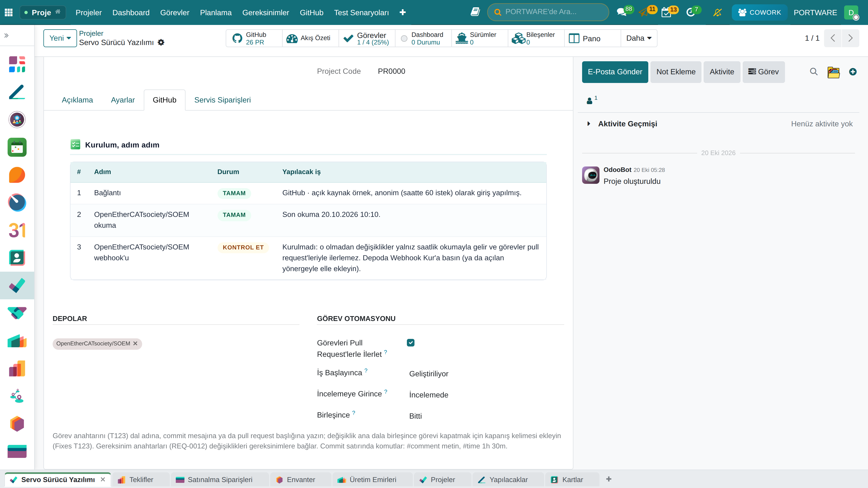Open attachments folder icon in chatter
The width and height of the screenshot is (868, 488).
coord(833,72)
